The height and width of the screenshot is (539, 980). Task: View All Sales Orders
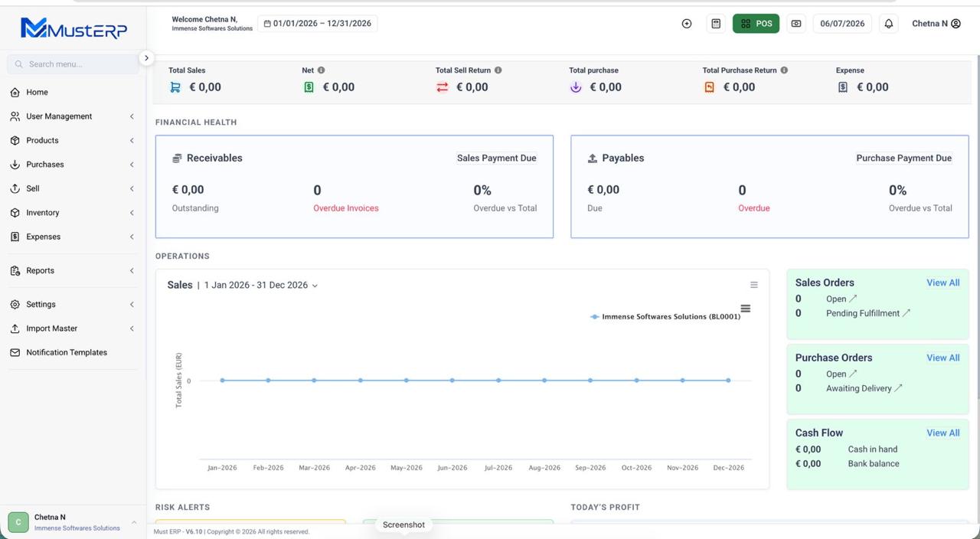942,283
